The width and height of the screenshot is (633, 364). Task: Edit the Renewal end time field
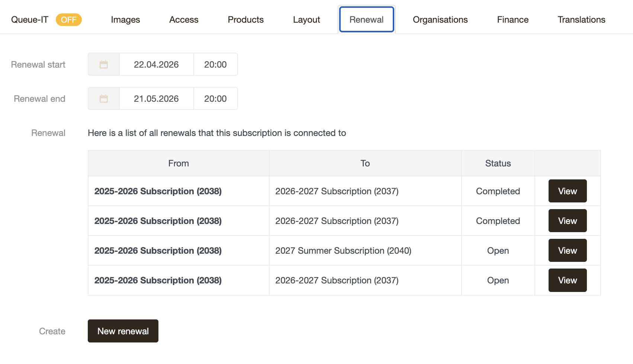click(x=216, y=99)
